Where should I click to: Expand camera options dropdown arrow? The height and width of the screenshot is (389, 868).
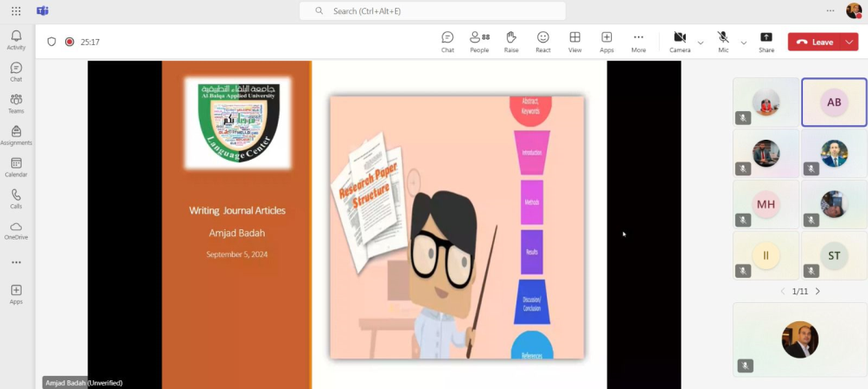coord(700,42)
